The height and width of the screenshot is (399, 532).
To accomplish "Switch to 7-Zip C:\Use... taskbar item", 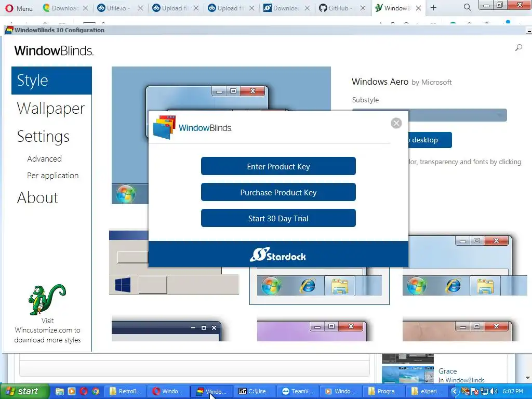I will click(255, 391).
